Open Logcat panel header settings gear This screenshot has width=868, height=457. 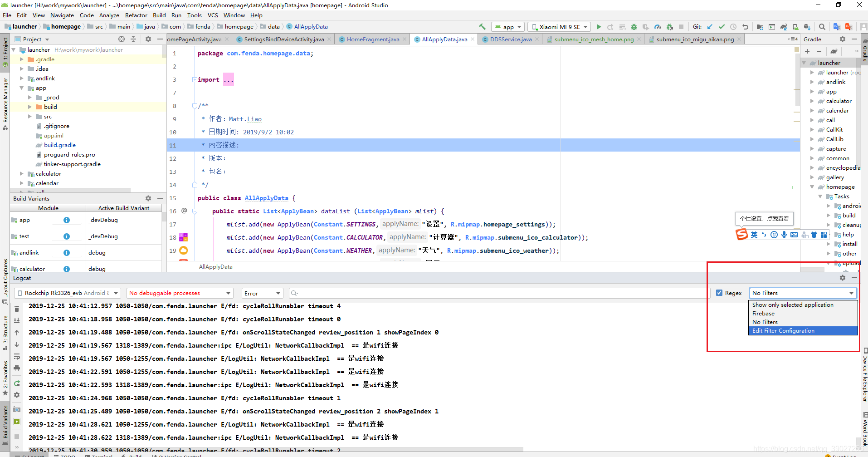click(843, 278)
